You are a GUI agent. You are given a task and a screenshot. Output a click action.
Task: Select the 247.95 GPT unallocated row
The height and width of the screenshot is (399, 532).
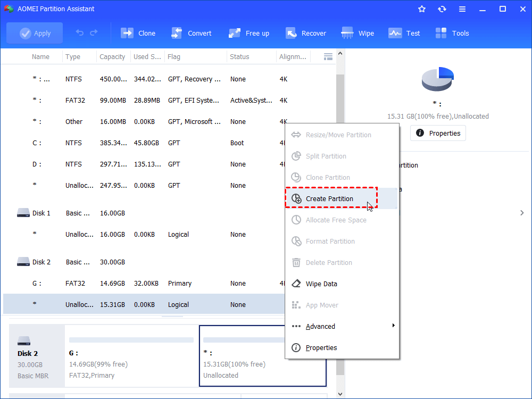144,186
